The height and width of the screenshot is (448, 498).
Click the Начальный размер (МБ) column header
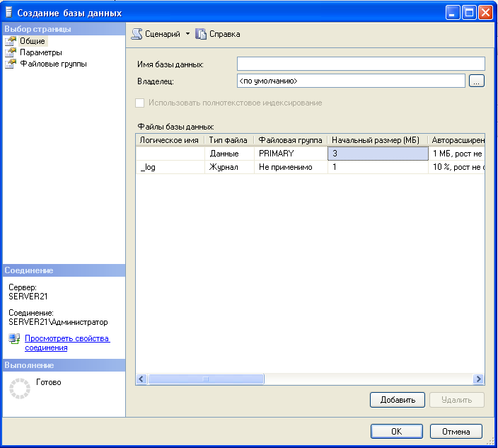point(378,140)
